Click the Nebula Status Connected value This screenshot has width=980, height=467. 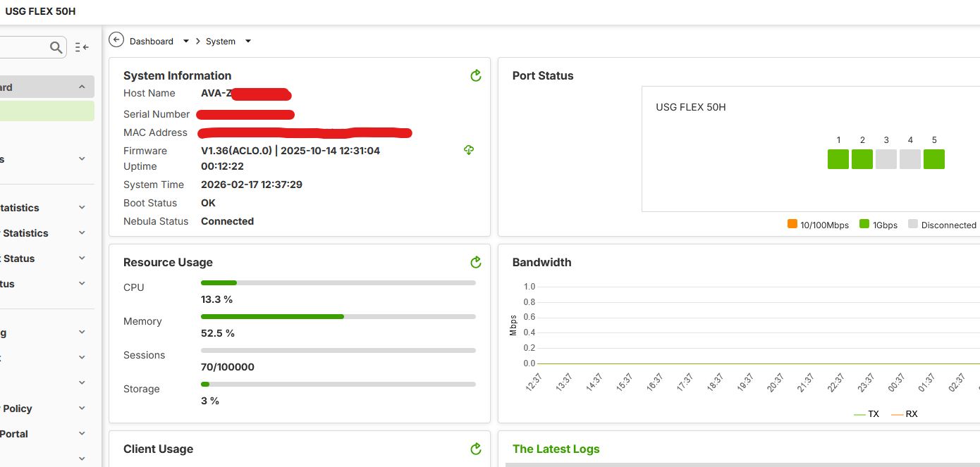click(227, 221)
